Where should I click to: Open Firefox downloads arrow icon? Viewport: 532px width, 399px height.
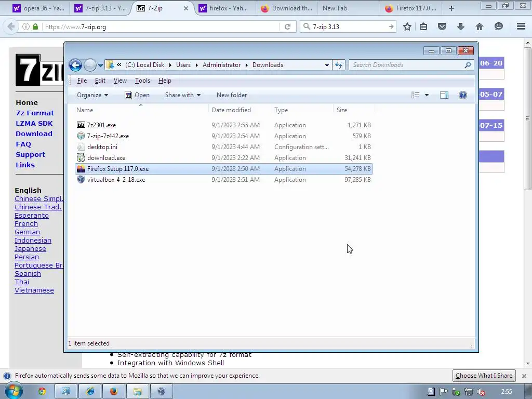click(x=460, y=26)
